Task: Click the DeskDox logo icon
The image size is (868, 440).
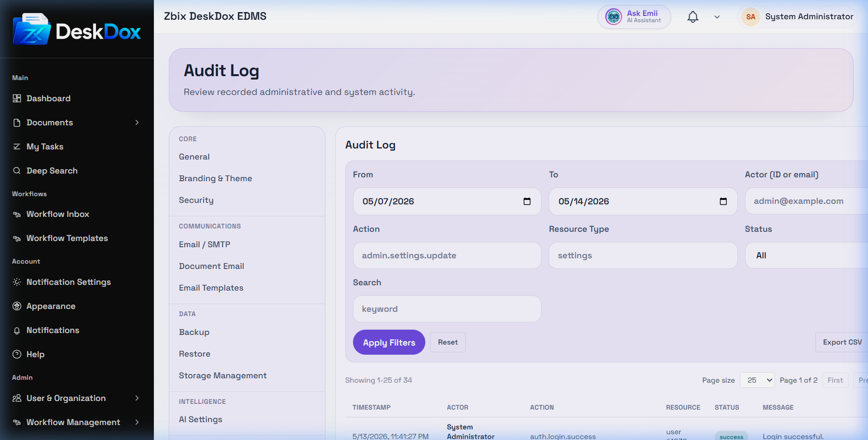Action: (x=32, y=29)
